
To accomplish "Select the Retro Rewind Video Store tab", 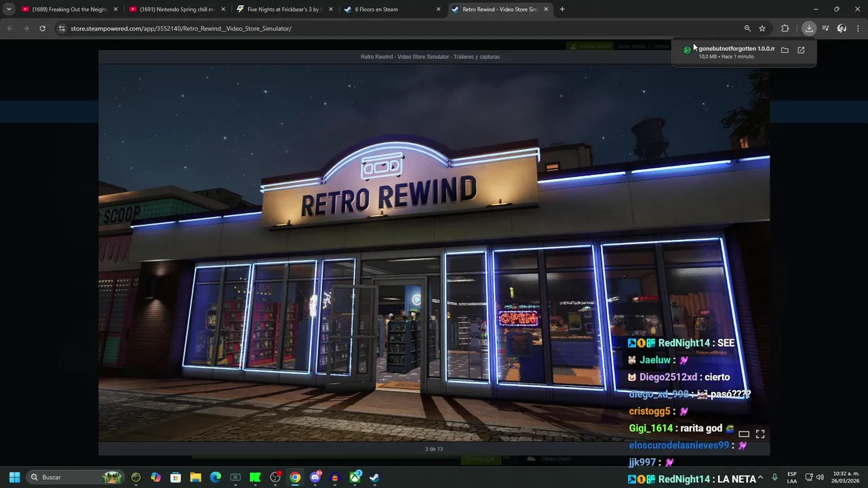I will 500,9.
